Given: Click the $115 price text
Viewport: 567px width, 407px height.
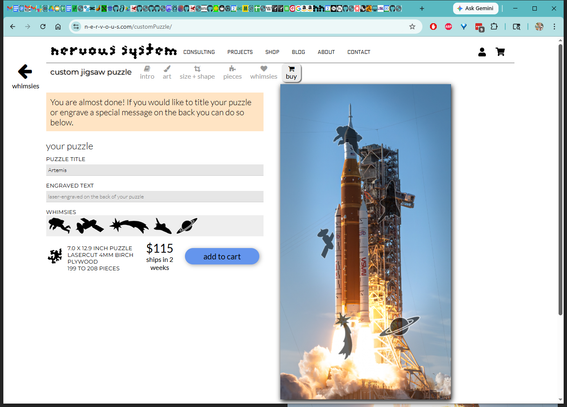Looking at the screenshot, I should 159,248.
